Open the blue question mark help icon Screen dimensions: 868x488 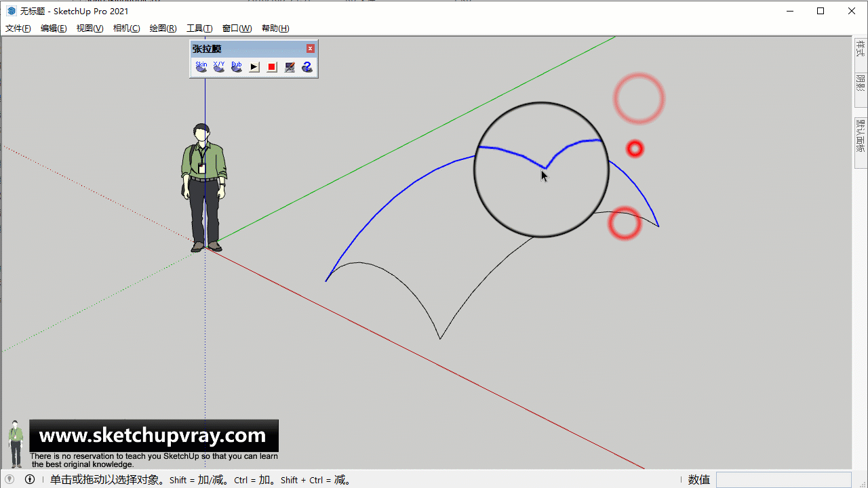tap(307, 67)
